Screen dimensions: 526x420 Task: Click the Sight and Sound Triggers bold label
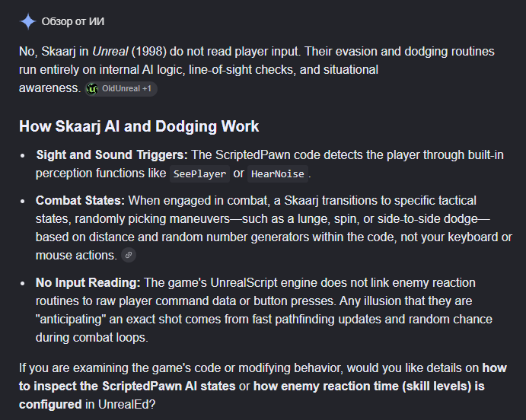click(112, 155)
